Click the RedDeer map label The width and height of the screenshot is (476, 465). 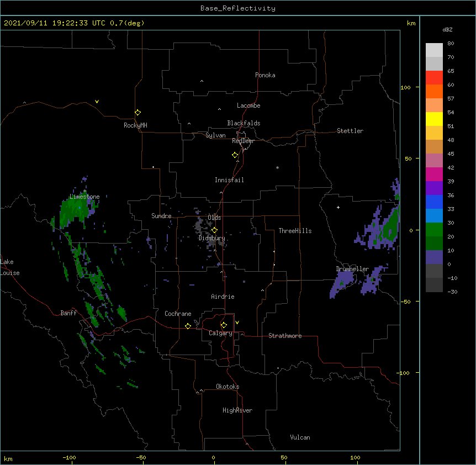243,141
